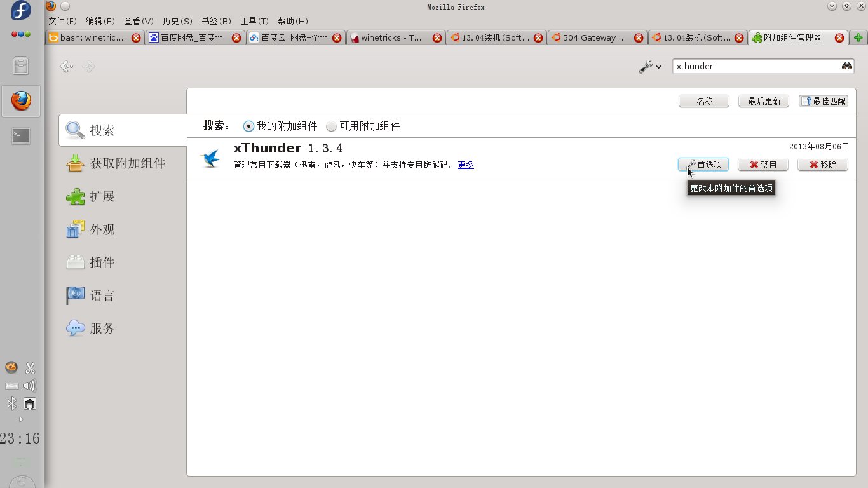Click the orange update notifier tray icon

[11, 367]
